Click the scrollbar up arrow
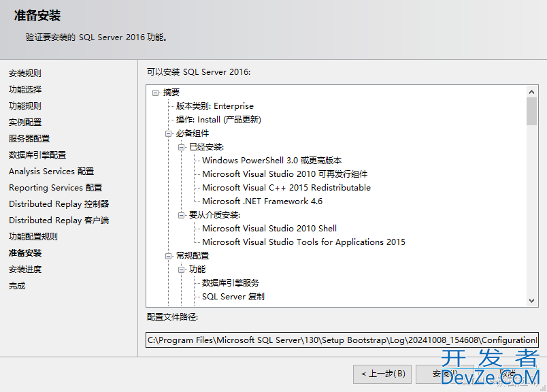 click(531, 92)
